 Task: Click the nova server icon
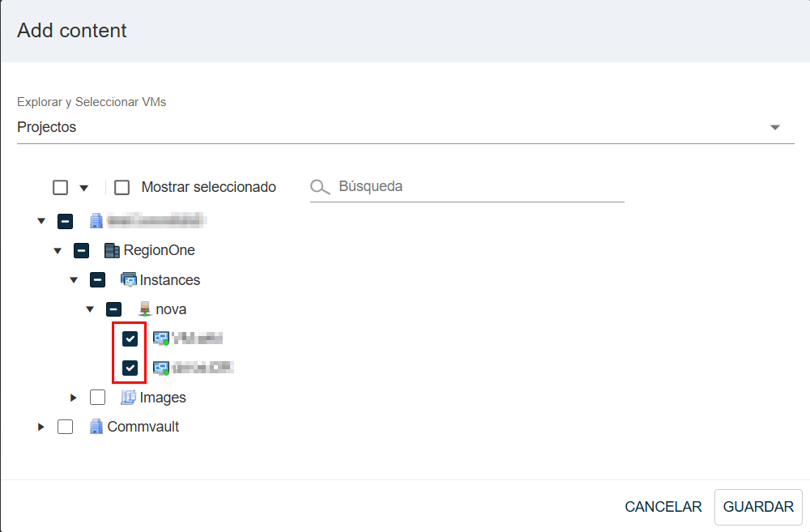145,309
